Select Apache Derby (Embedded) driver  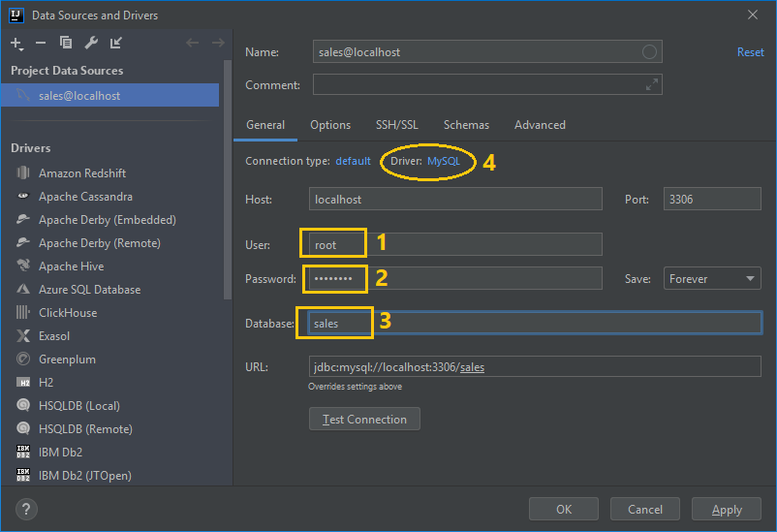[x=107, y=220]
